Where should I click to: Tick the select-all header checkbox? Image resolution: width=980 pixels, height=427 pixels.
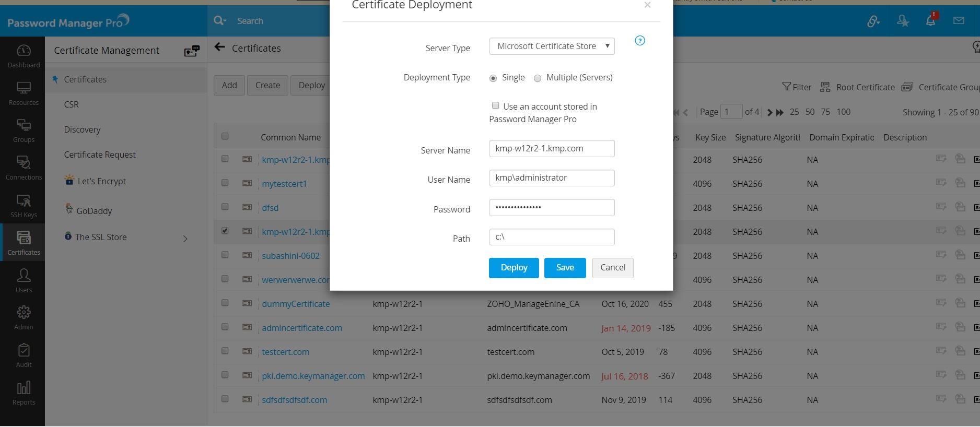(225, 136)
